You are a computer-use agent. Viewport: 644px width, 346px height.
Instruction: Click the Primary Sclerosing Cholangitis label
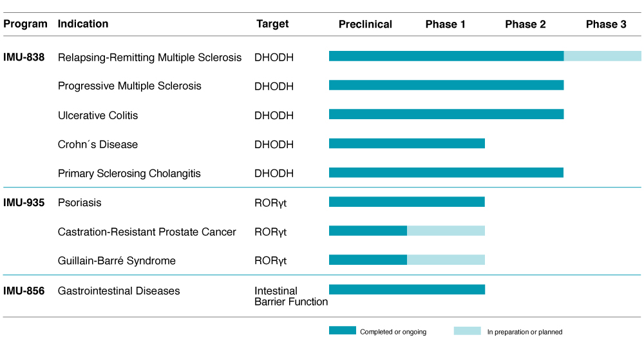tap(129, 174)
